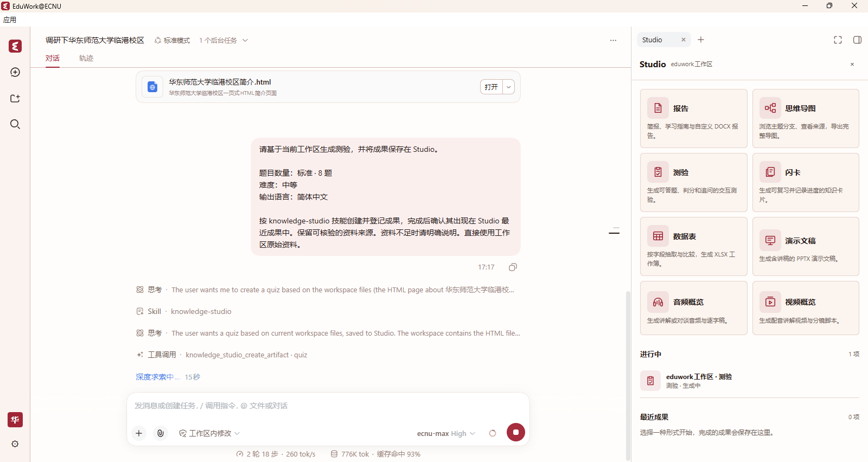
Task: Select the 数据表 data table card
Action: [x=694, y=246]
